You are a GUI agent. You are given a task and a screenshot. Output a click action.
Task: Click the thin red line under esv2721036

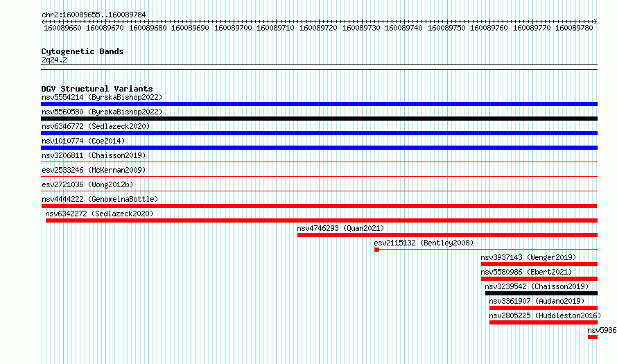[x=319, y=191]
